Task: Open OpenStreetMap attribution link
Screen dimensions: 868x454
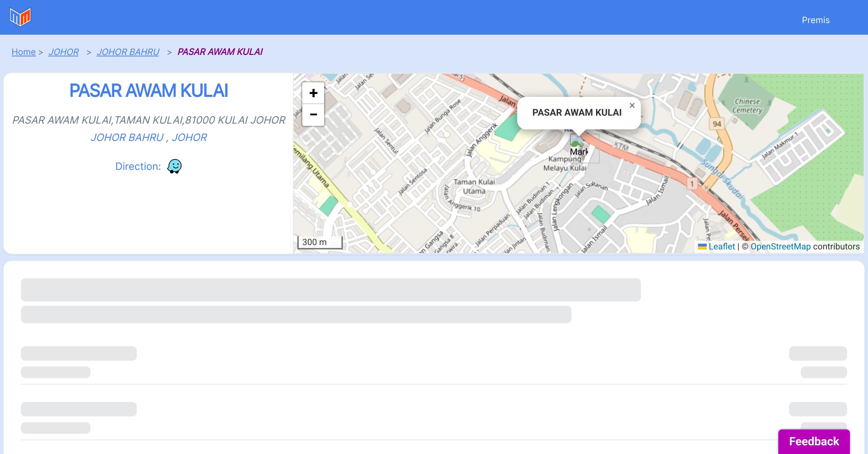Action: tap(780, 247)
